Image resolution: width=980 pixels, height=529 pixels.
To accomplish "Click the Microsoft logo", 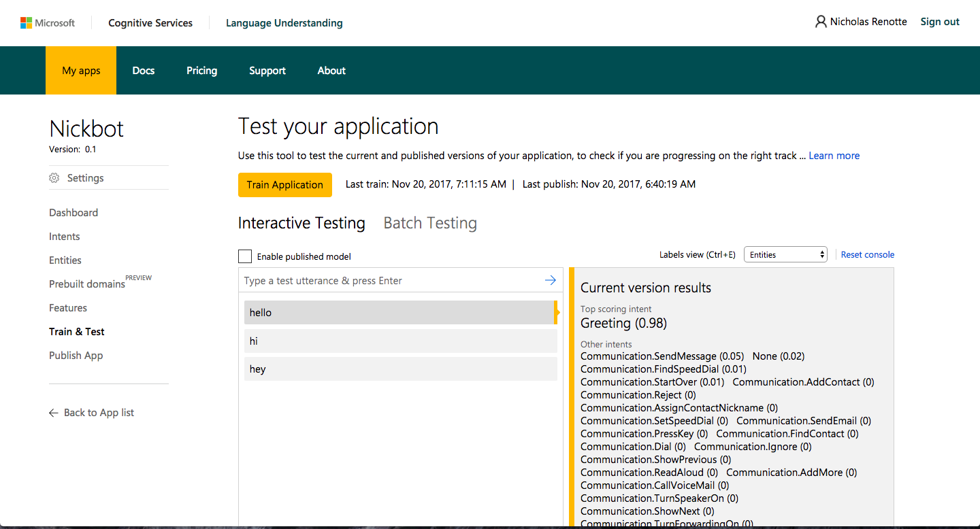I will (x=48, y=23).
